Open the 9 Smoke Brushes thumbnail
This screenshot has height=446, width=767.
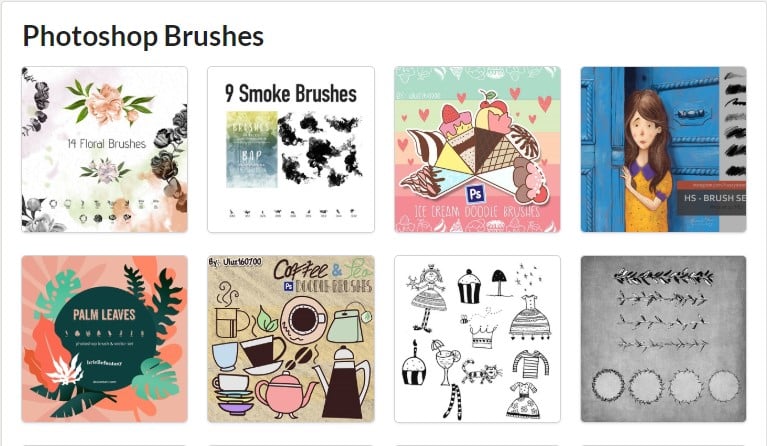coord(291,150)
